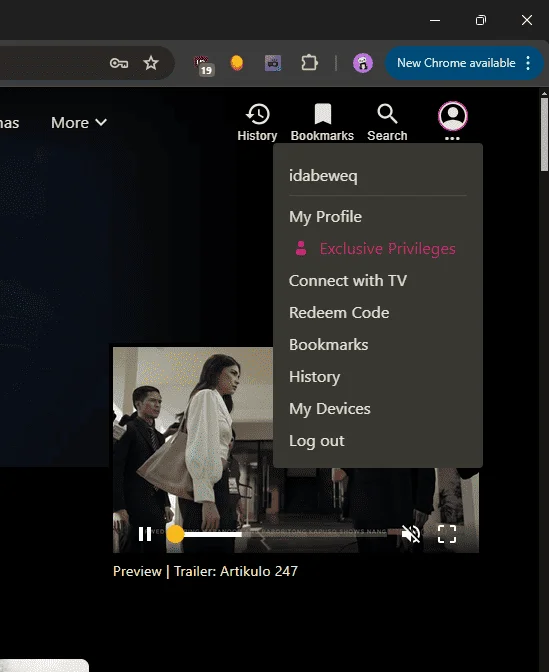
Task: Open the extension with the 19 badge
Action: tap(203, 65)
